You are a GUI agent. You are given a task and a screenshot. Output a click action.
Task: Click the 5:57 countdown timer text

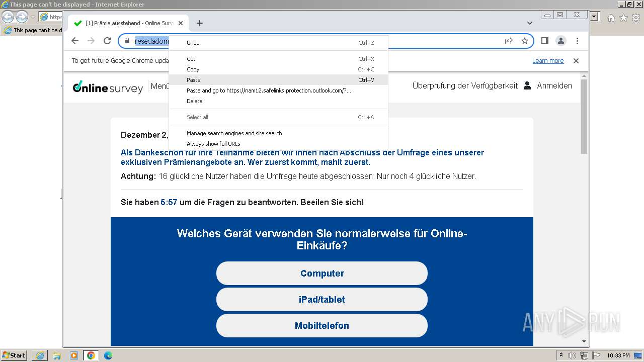tap(169, 203)
